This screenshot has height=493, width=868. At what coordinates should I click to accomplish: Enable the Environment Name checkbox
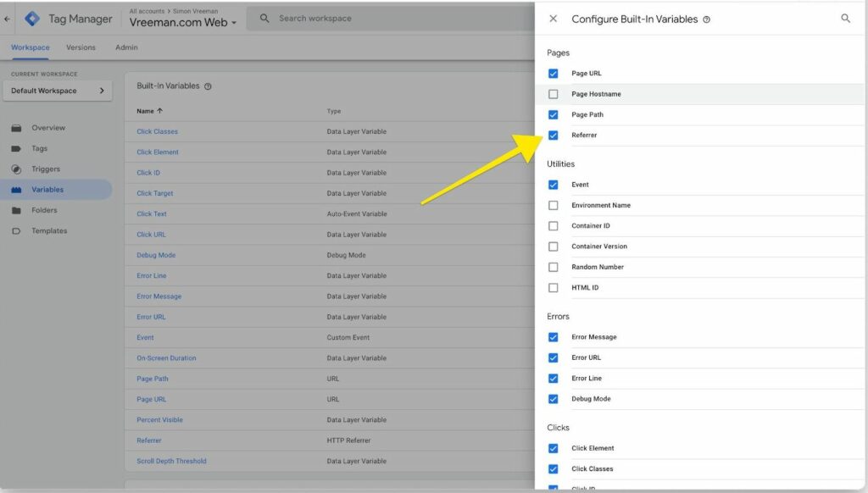click(x=553, y=205)
